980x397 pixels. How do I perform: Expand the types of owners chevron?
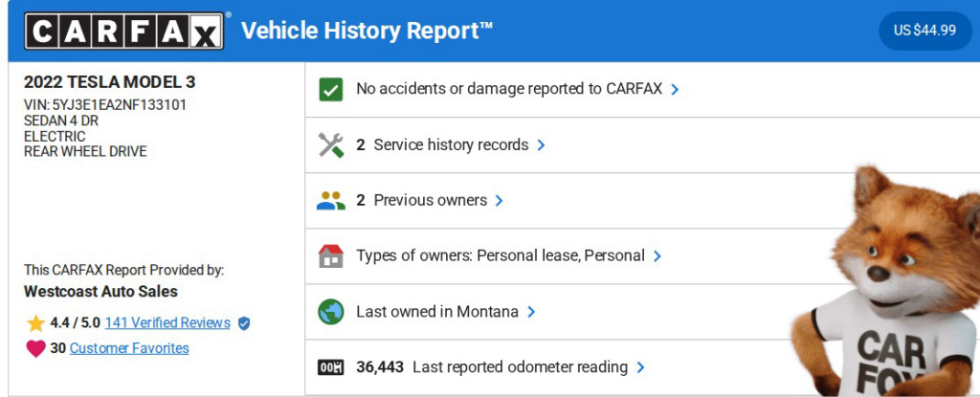click(656, 256)
